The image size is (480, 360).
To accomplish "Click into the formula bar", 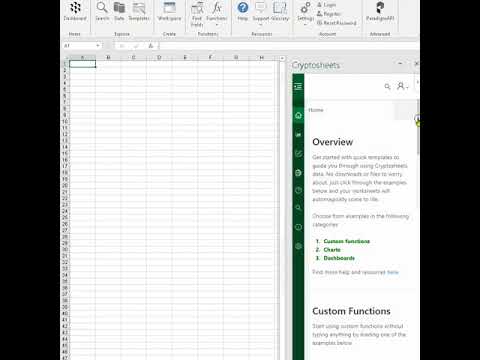I will [x=288, y=46].
